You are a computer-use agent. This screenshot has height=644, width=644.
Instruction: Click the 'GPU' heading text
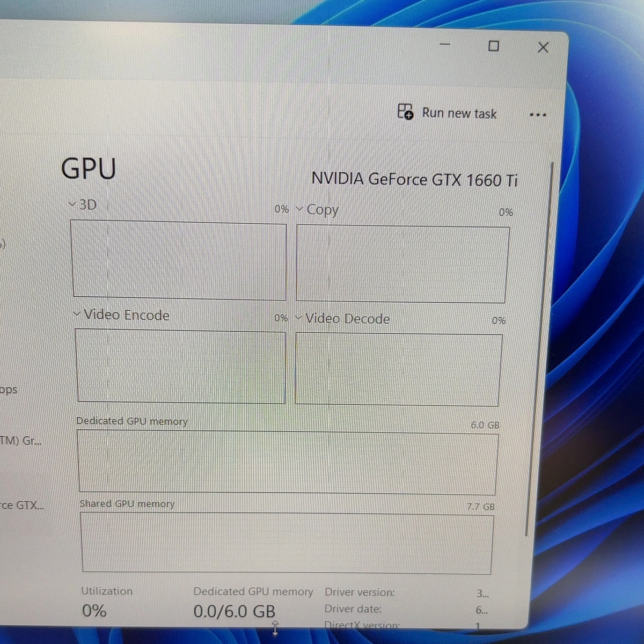(x=89, y=168)
